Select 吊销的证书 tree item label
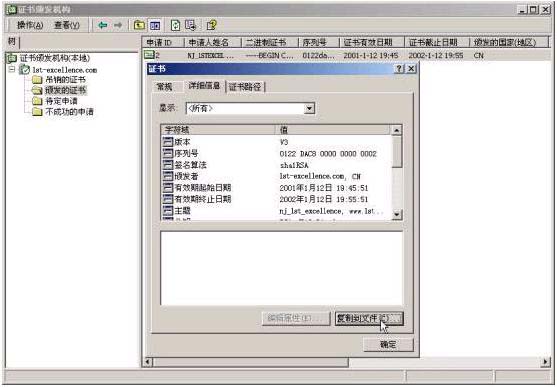557x387 pixels. coord(65,80)
